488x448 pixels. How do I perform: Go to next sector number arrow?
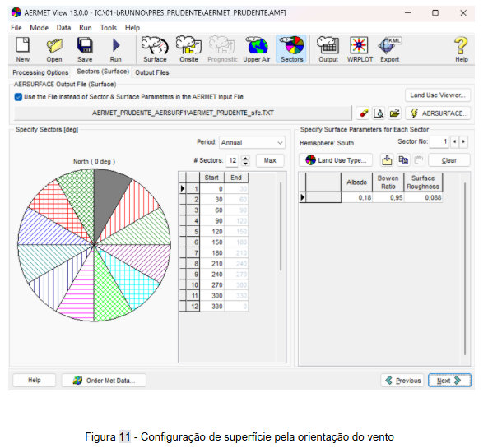[464, 141]
